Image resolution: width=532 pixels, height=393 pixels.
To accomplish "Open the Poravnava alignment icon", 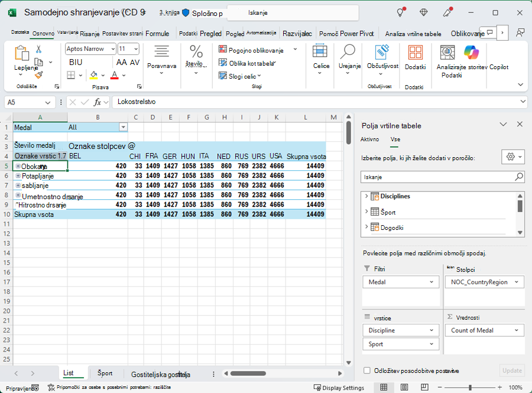I will pyautogui.click(x=161, y=51).
